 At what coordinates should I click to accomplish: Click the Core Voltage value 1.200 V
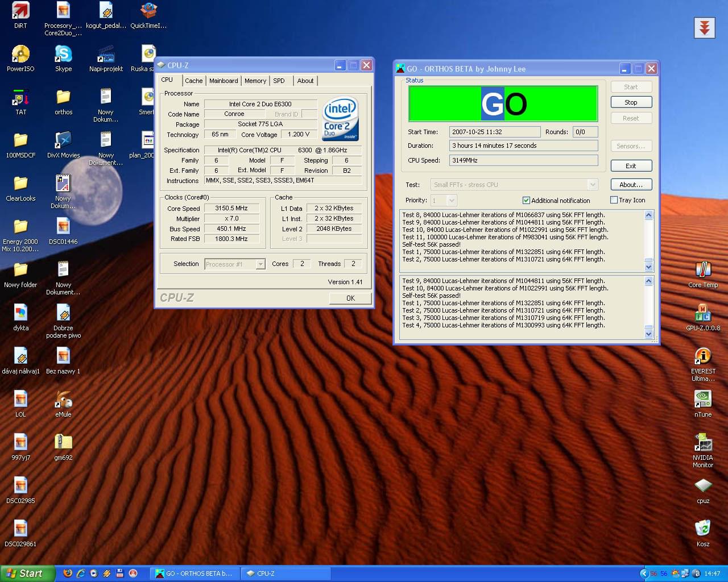point(299,134)
